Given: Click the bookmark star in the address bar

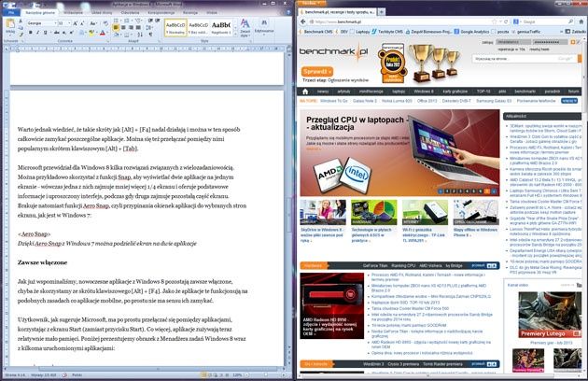Looking at the screenshot, I should (495, 21).
